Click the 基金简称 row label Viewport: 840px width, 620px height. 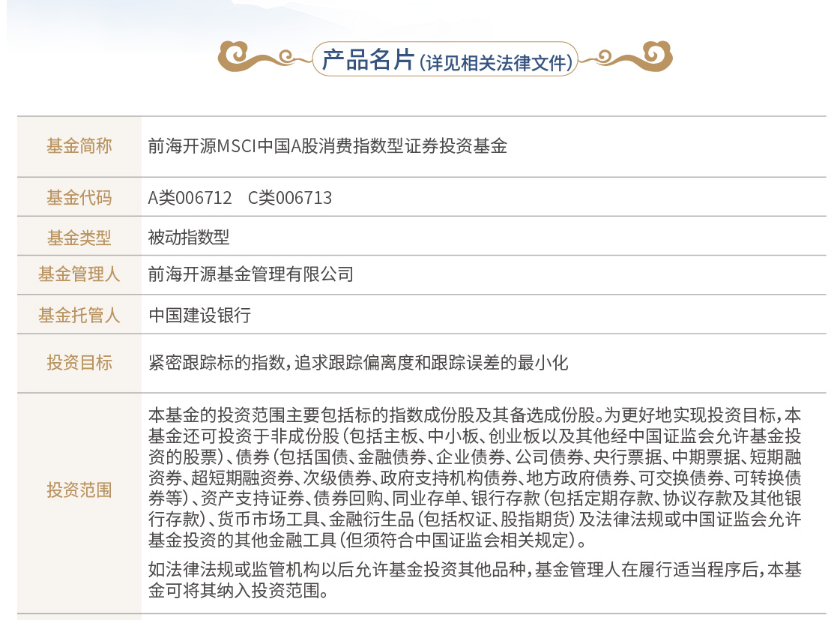pos(79,146)
